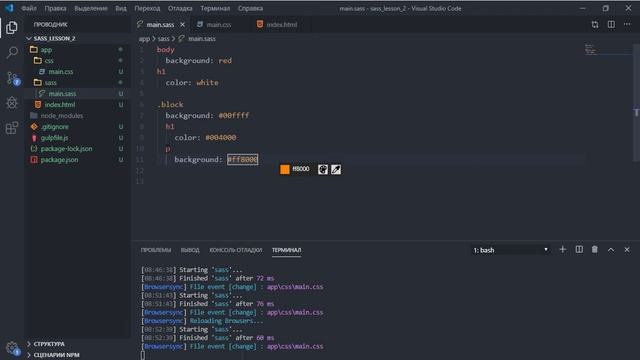Click the #004000 color value in the code
This screenshot has height=360, width=640.
[x=221, y=138]
